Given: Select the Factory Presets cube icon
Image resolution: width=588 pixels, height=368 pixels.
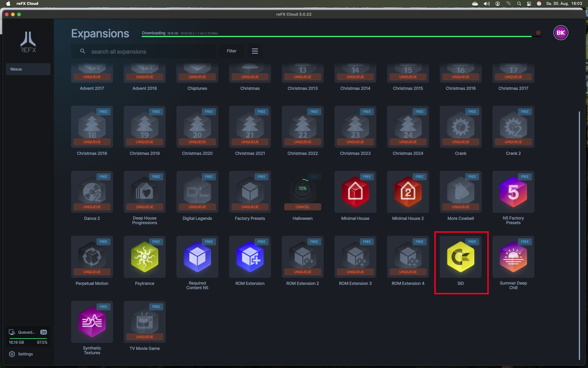Looking at the screenshot, I should coord(250,191).
